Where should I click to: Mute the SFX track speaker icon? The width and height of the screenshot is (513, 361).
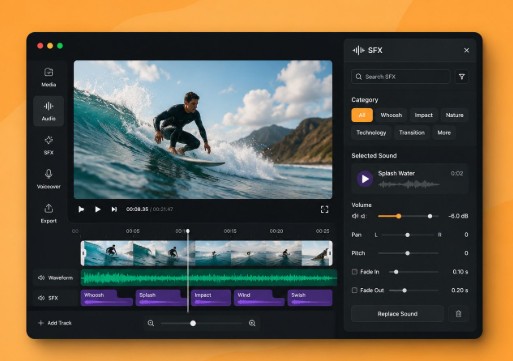(x=41, y=298)
